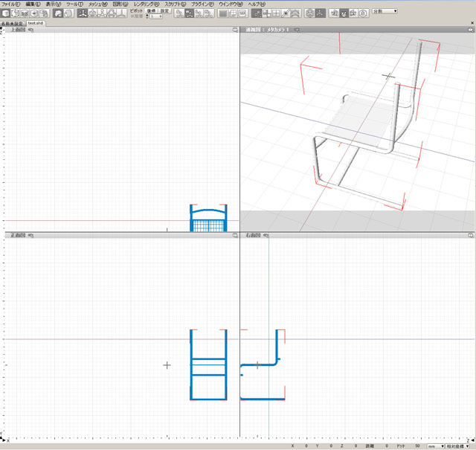This screenshot has height=450, width=476.
Task: Close the document using x below toolbar
Action: (472, 23)
